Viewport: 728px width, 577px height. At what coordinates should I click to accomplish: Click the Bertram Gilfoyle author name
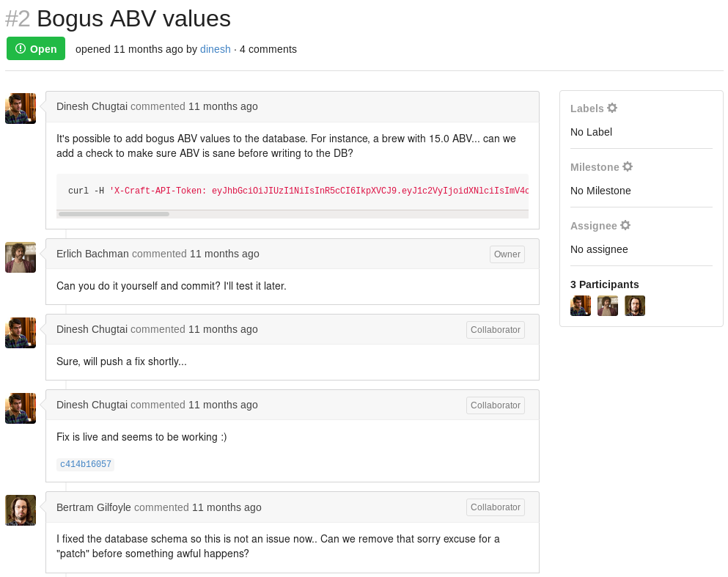(x=93, y=507)
